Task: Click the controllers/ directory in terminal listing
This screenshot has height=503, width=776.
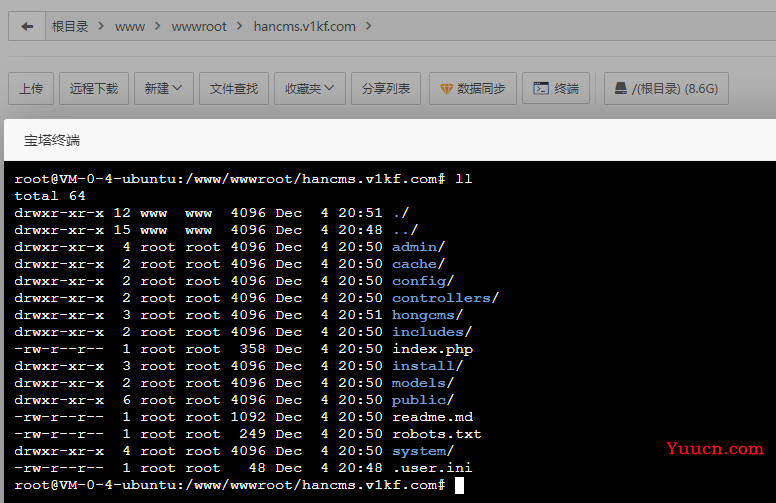Action: [x=445, y=298]
